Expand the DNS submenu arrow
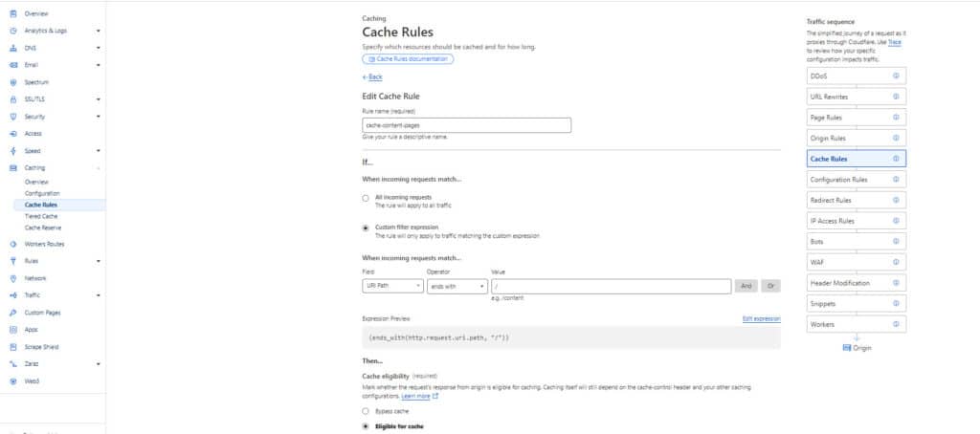Image resolution: width=980 pixels, height=434 pixels. pos(99,48)
